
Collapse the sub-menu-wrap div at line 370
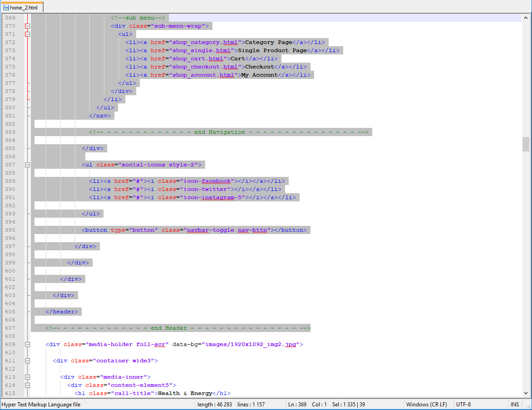pyautogui.click(x=27, y=26)
